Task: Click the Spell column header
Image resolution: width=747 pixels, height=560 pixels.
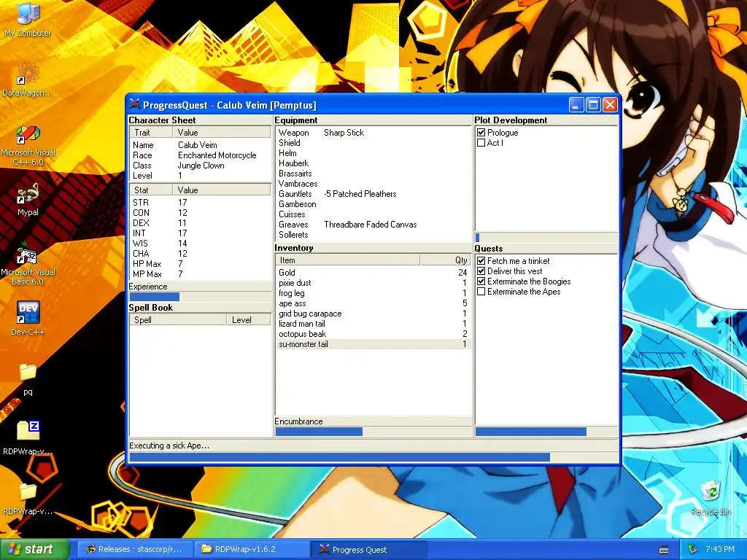Action: pyautogui.click(x=178, y=320)
